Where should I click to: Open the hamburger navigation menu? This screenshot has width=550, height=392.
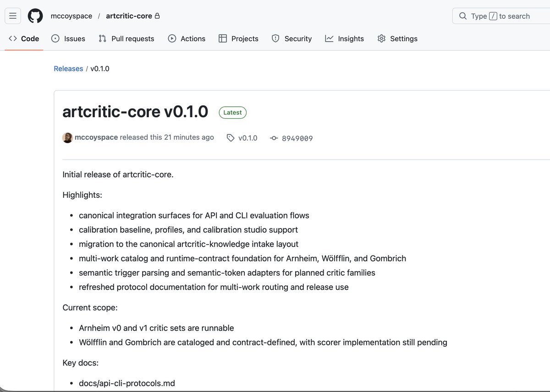[12, 16]
